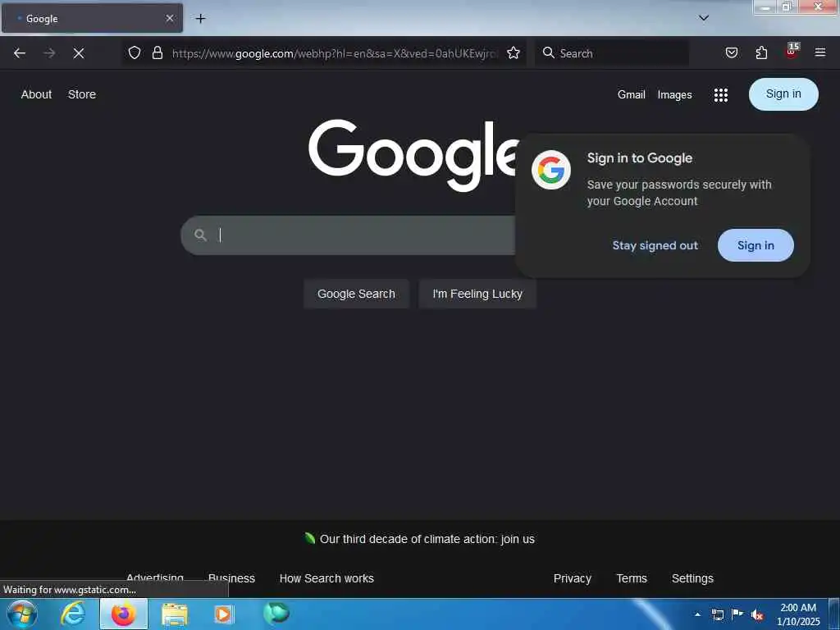This screenshot has width=840, height=630.
Task: Launch Internet Explorer from taskbar
Action: click(73, 614)
